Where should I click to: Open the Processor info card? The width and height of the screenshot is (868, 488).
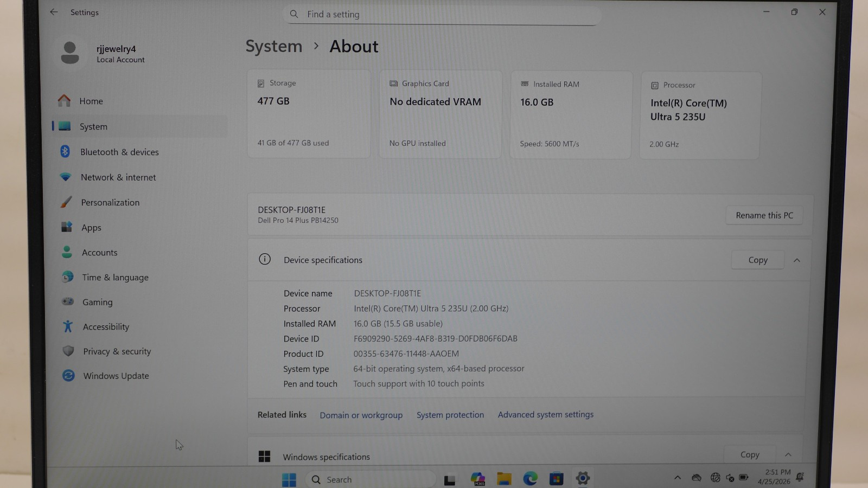pos(700,115)
